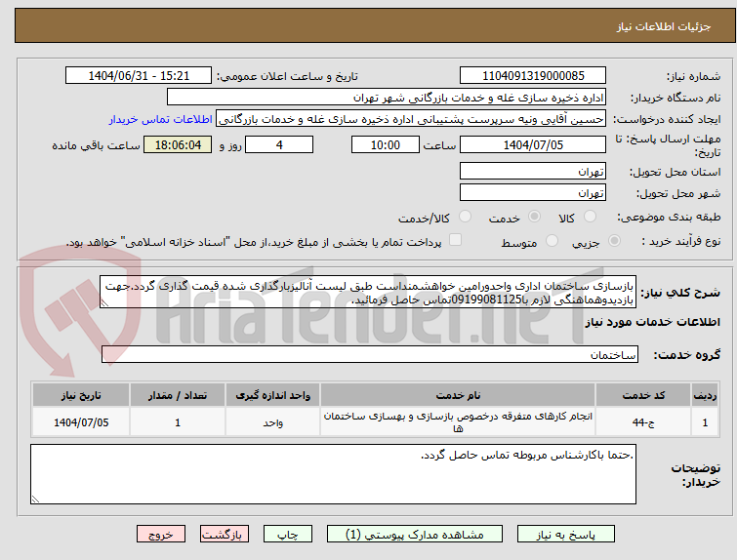The height and width of the screenshot is (560, 737).
Task: Click the service name cell انجام کارهای متفرقه
Action: 458,422
